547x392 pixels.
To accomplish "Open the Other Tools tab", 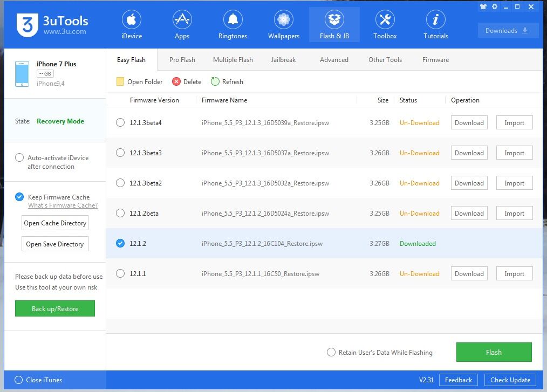I will pyautogui.click(x=385, y=60).
